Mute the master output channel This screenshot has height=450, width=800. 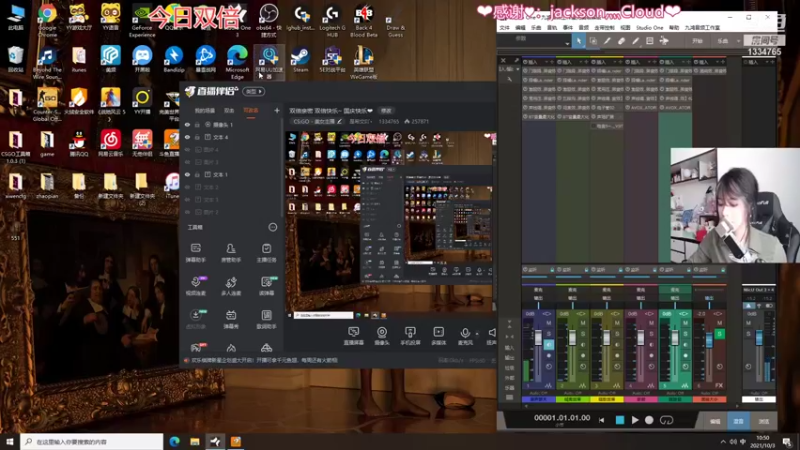coord(748,323)
